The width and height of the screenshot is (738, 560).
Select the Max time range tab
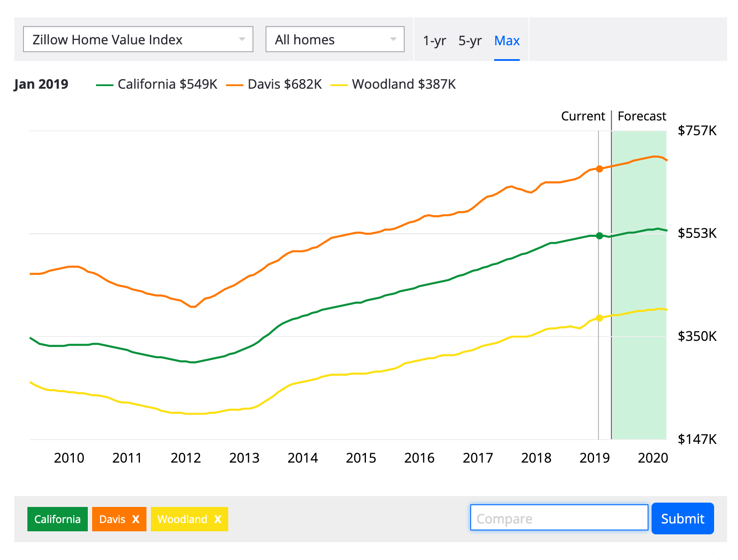click(x=507, y=41)
